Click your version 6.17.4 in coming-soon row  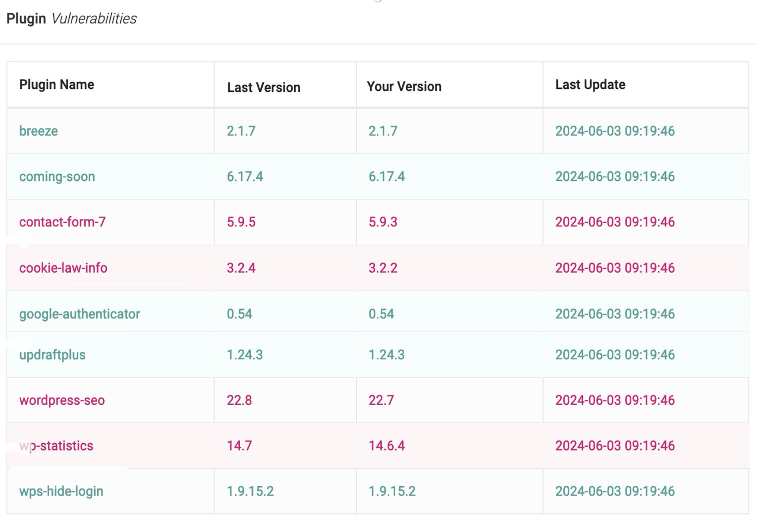(387, 177)
